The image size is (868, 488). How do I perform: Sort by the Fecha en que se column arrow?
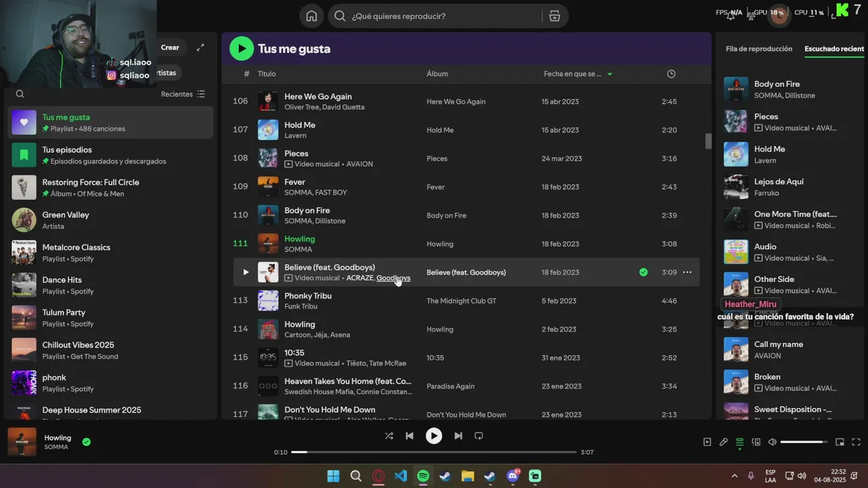610,74
